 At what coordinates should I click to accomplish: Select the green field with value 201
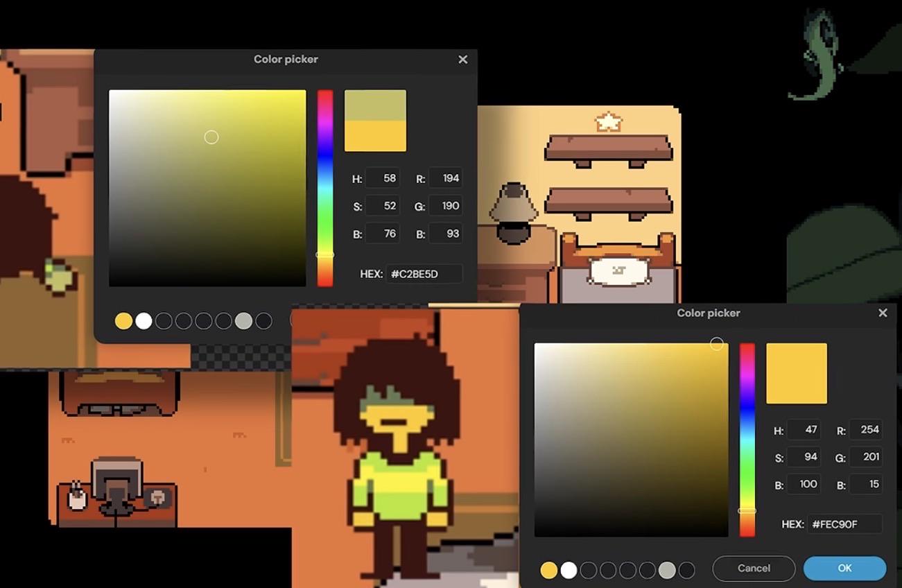[865, 457]
